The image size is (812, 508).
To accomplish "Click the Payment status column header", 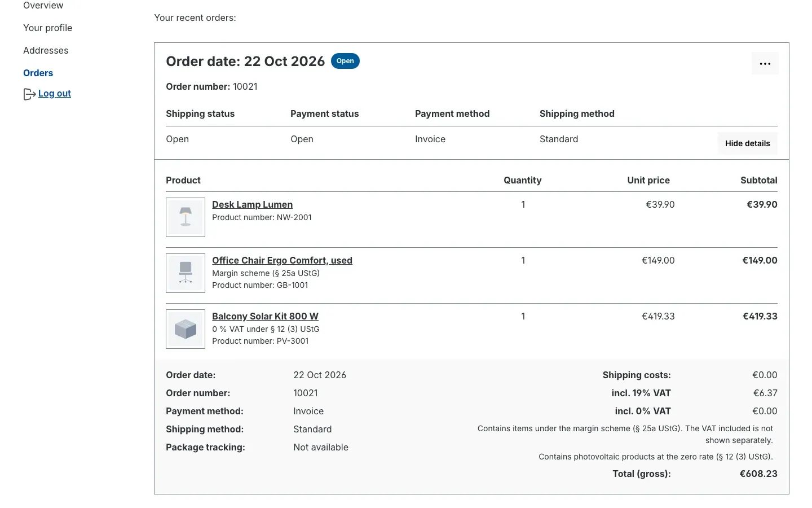I will point(324,114).
